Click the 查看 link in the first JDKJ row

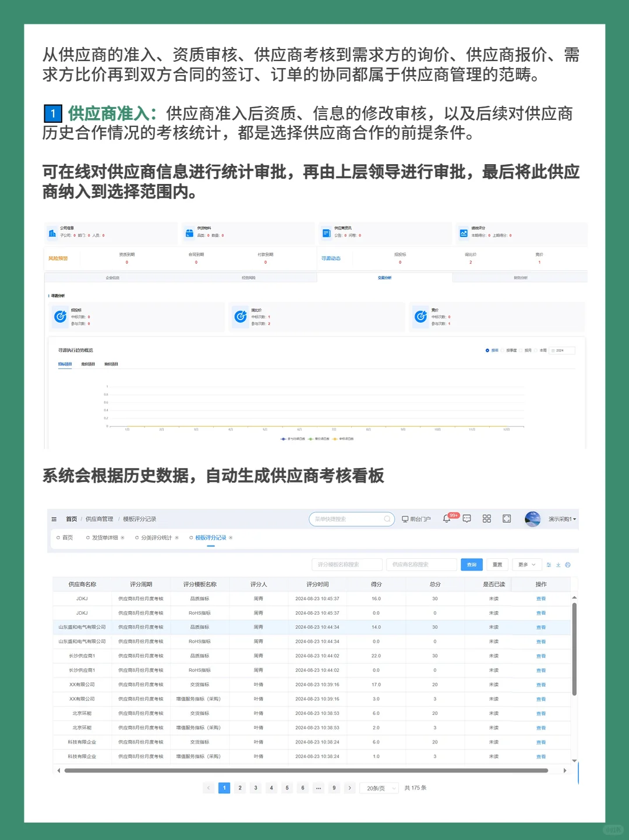(541, 598)
